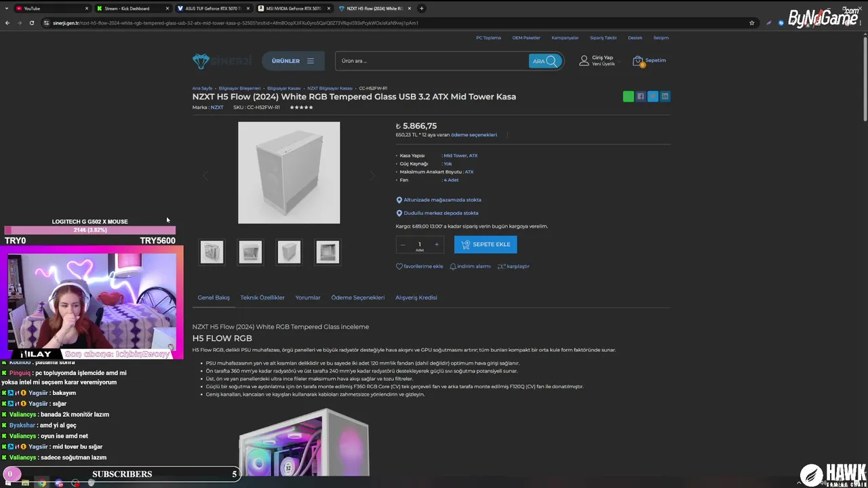Screen dimensions: 868x488
Task: Open NZXT Bilgisayar Kasası breadcrumb
Action: point(330,88)
